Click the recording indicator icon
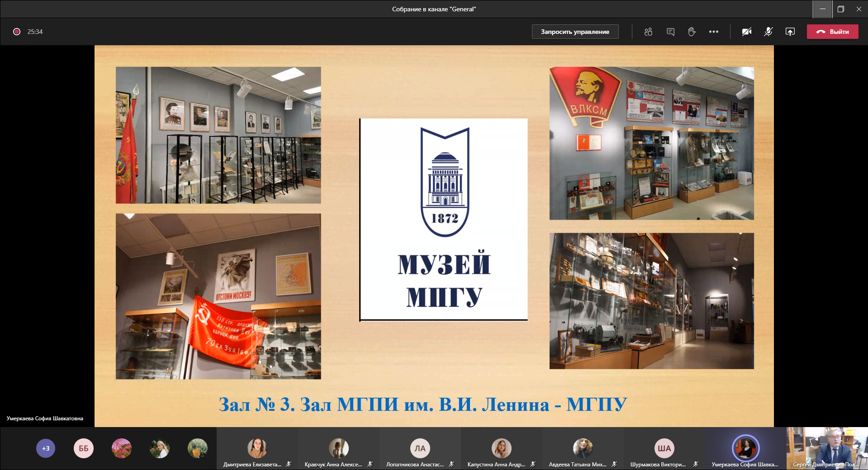This screenshot has height=470, width=868. 17,32
